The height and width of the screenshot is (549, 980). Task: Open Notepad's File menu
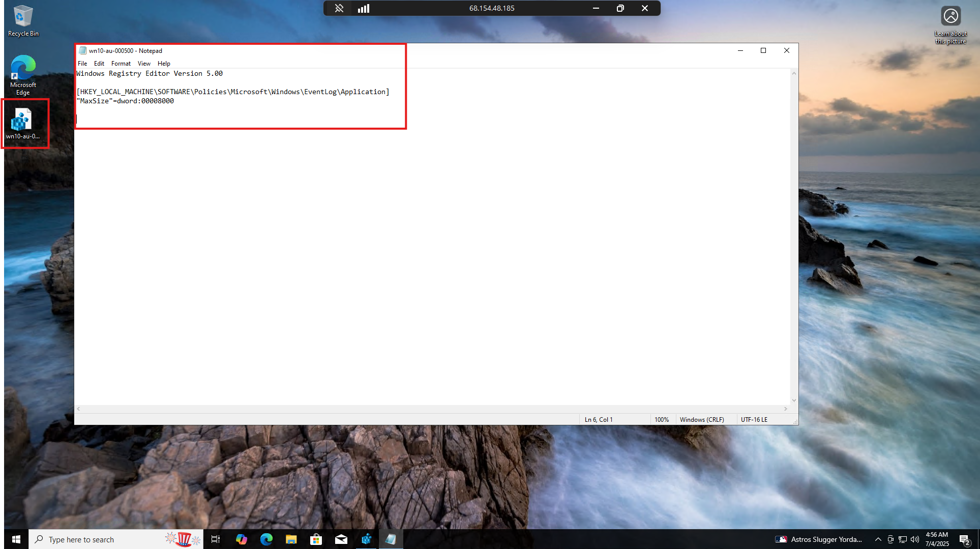point(82,64)
